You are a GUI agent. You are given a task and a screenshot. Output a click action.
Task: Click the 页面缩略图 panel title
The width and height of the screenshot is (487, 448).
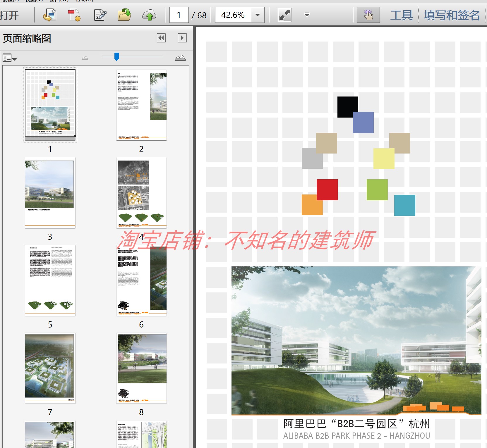click(x=27, y=38)
